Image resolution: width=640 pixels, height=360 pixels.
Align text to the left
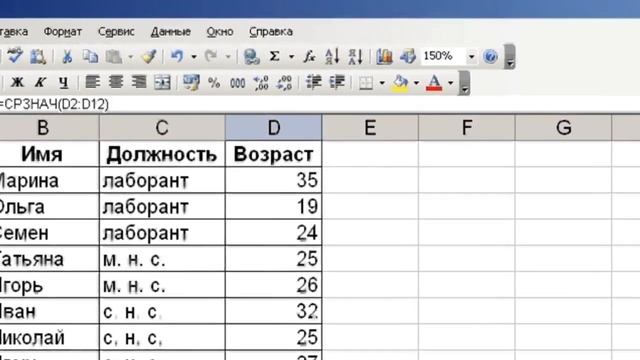coord(93,82)
